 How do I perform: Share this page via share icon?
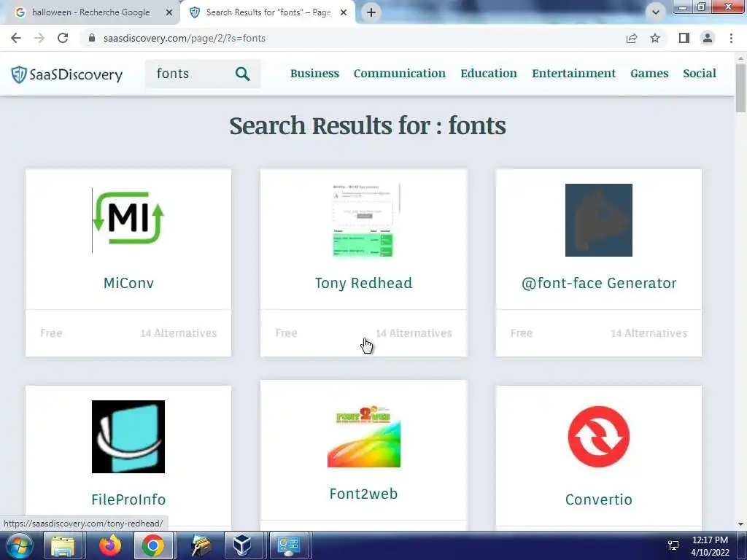click(632, 38)
